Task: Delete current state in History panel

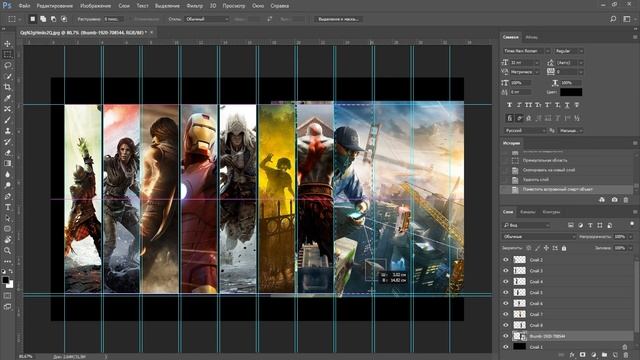Action: pos(626,200)
